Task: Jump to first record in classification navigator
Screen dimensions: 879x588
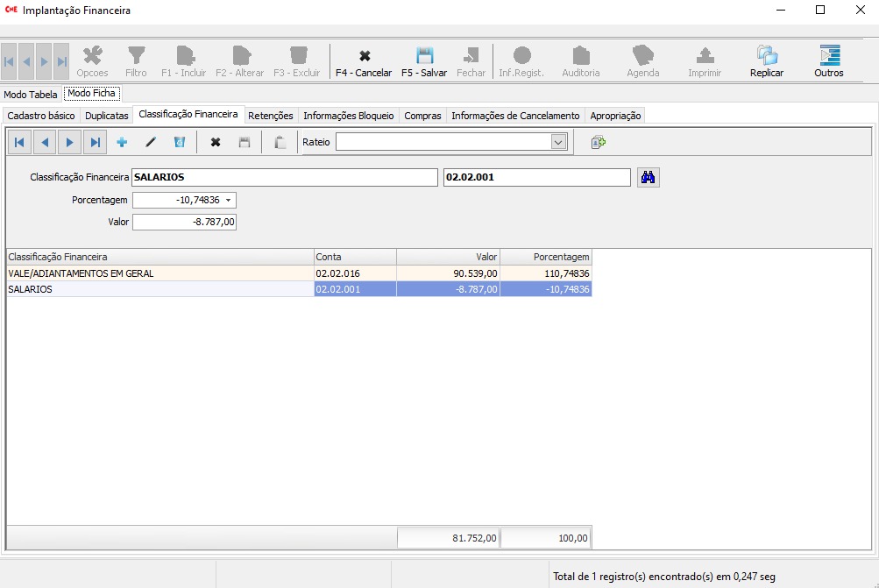Action: (19, 142)
